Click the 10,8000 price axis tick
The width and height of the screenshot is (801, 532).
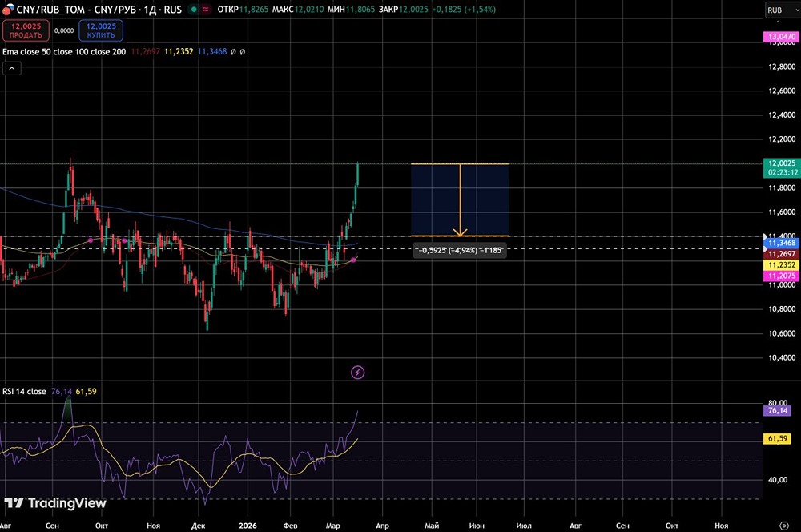(782, 308)
